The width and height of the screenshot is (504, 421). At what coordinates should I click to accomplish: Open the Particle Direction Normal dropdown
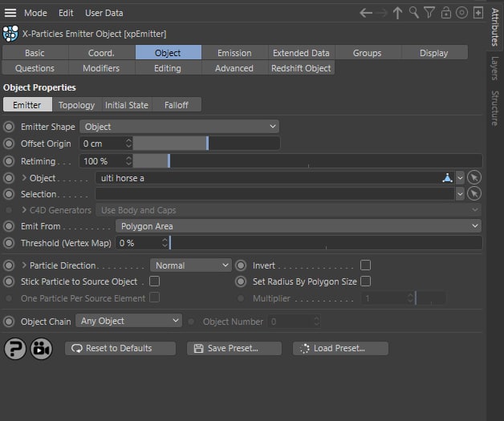[x=191, y=265]
